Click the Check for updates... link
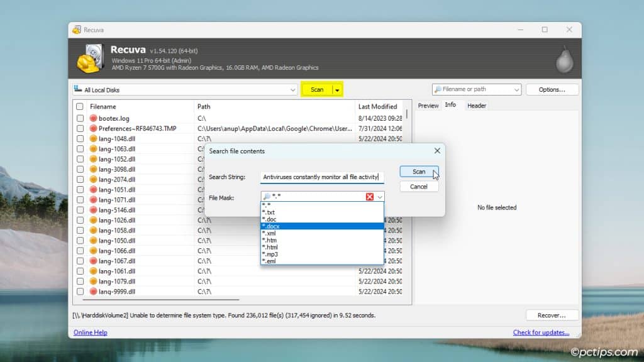Viewport: 644px width, 362px height. point(541,332)
